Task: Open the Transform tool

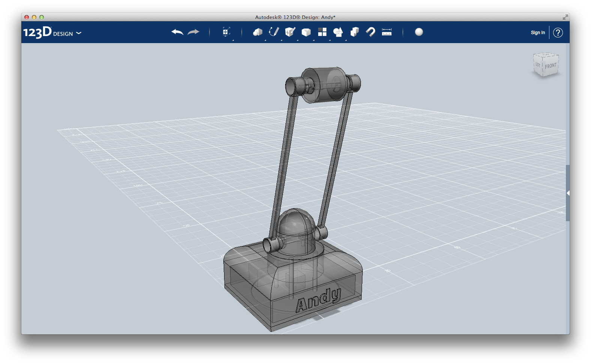Action: [x=226, y=32]
